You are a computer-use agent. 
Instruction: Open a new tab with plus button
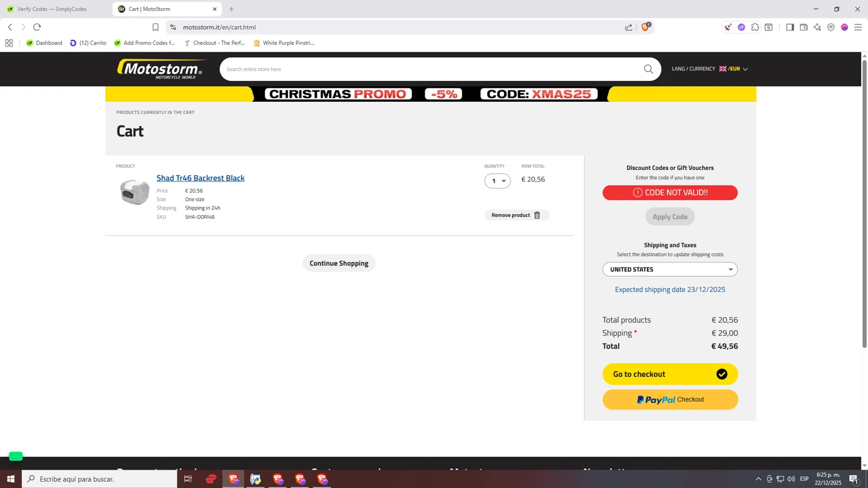point(231,9)
